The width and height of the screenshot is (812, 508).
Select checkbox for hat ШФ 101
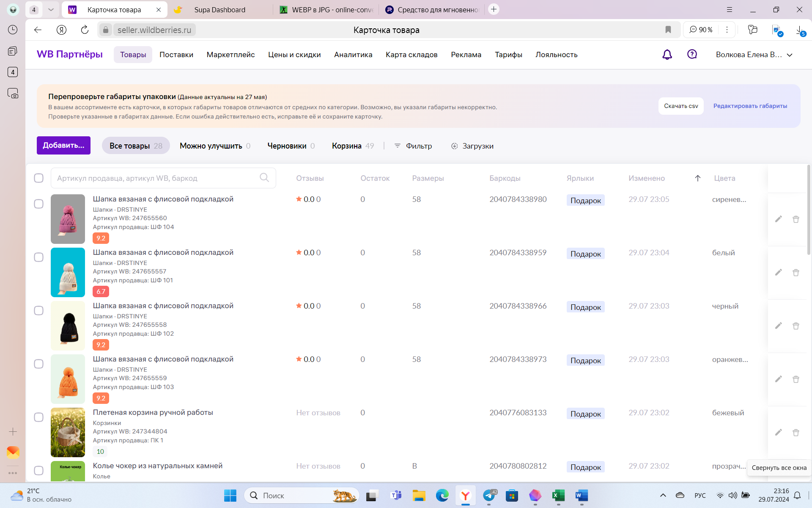(x=38, y=257)
